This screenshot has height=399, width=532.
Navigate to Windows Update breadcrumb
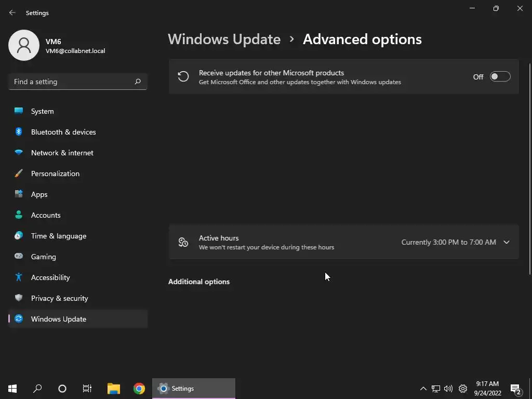[x=224, y=39]
